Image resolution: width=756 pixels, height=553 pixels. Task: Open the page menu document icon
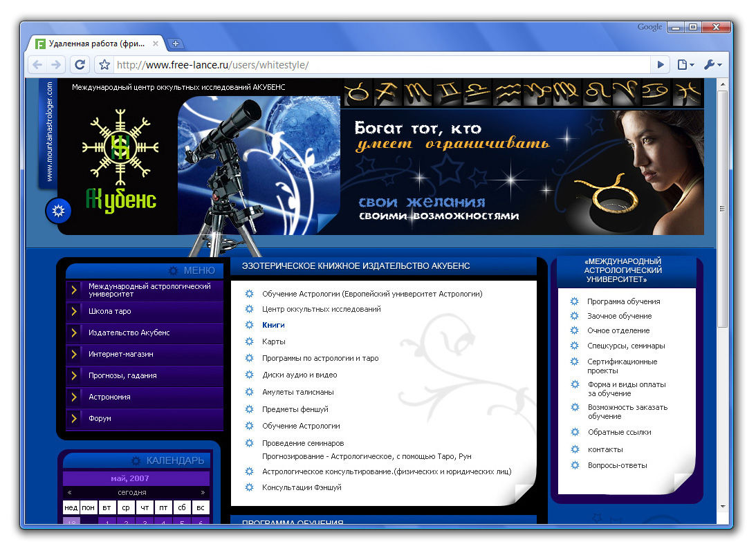click(685, 64)
